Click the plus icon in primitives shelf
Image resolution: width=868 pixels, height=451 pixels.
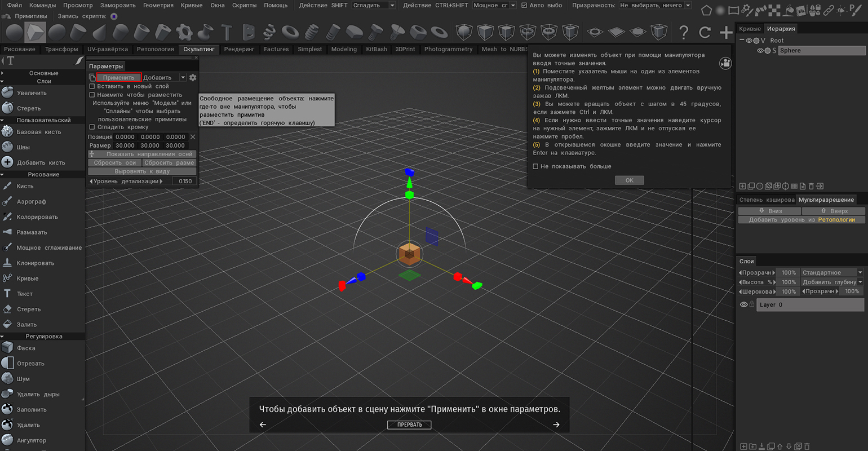coord(726,32)
